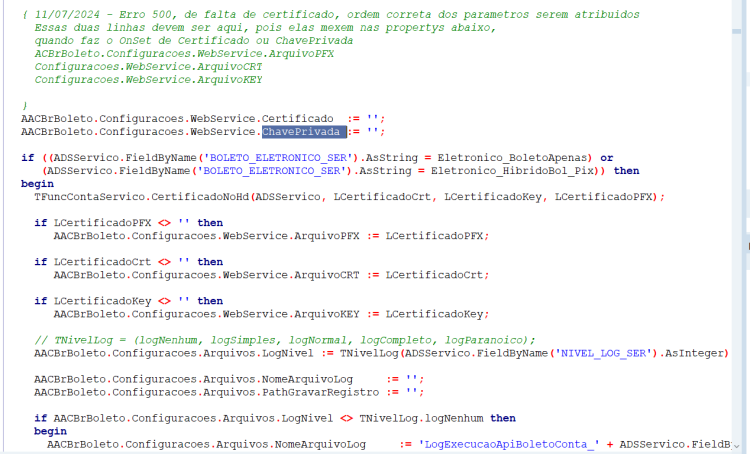Click LCertificadoKey argument in the CertificadoNoHd call
Image resolution: width=750 pixels, height=454 pixels.
point(493,197)
